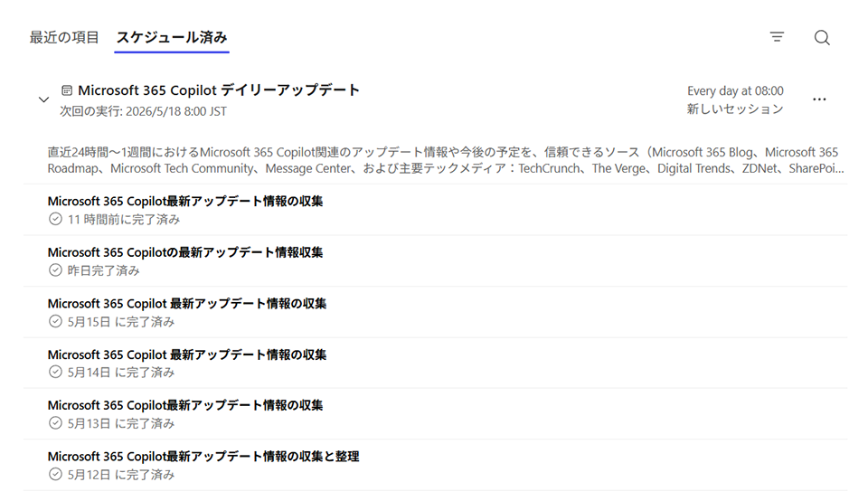The width and height of the screenshot is (868, 501).
Task: Select the スケジュール済み tab
Action: (172, 38)
